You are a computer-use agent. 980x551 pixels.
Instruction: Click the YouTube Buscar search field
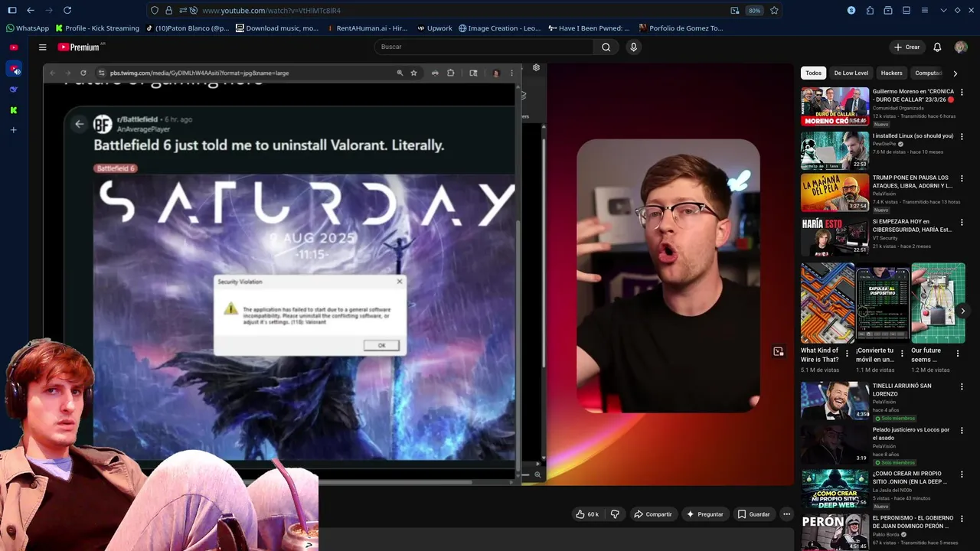click(x=484, y=47)
